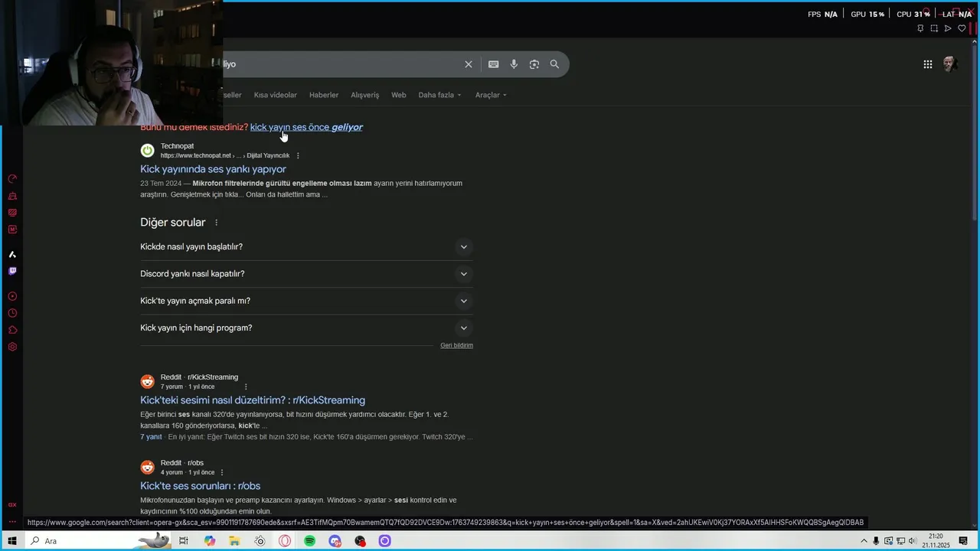Click the suggested "kick yayın ses önce geliyor" link
980x551 pixels.
coord(306,127)
